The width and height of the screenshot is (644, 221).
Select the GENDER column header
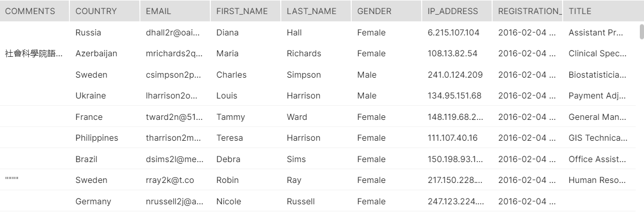coord(374,11)
